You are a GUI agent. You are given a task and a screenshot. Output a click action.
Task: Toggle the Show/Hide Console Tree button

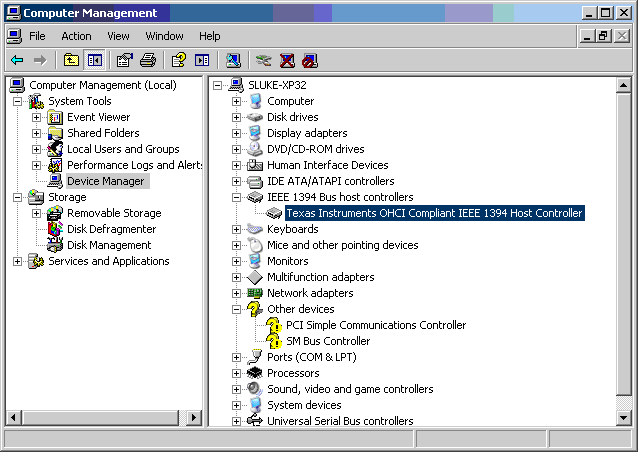[x=95, y=60]
